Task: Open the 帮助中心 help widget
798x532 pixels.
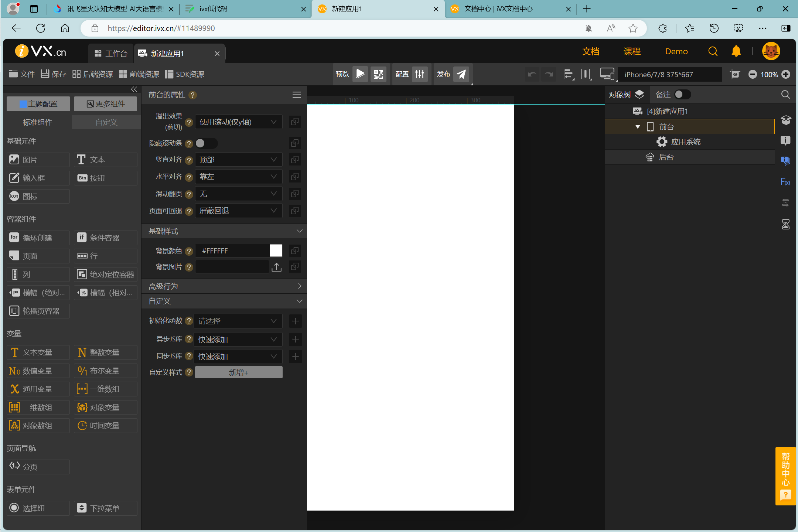Action: [x=785, y=476]
